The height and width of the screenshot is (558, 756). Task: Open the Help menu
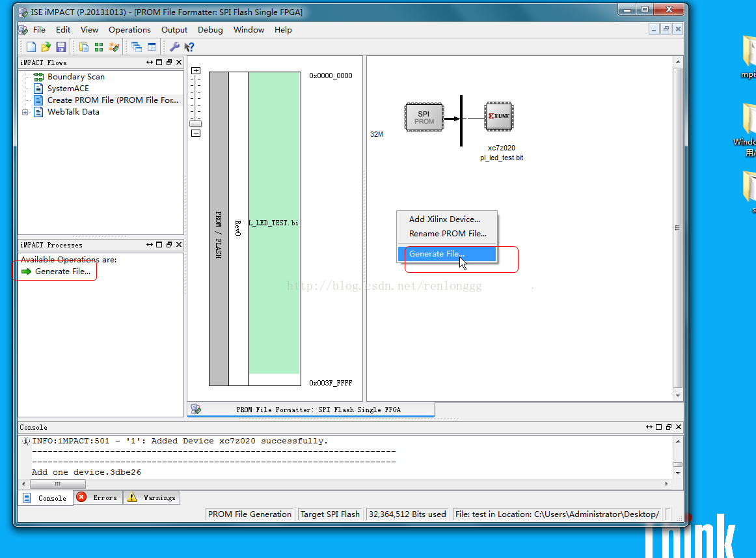[283, 30]
